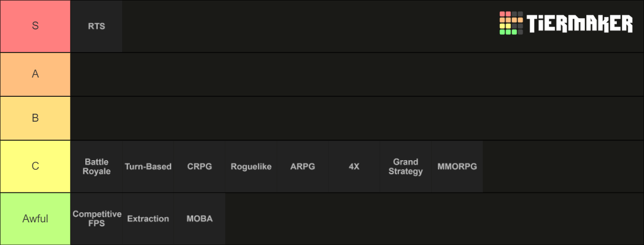The width and height of the screenshot is (644, 245).
Task: Select the Roguelike tile
Action: (x=251, y=166)
